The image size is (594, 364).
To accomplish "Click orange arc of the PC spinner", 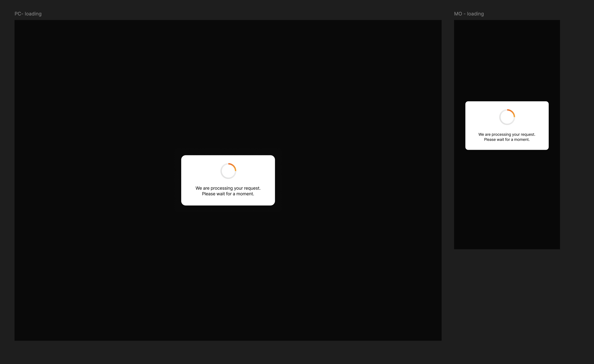I will 234,166.
